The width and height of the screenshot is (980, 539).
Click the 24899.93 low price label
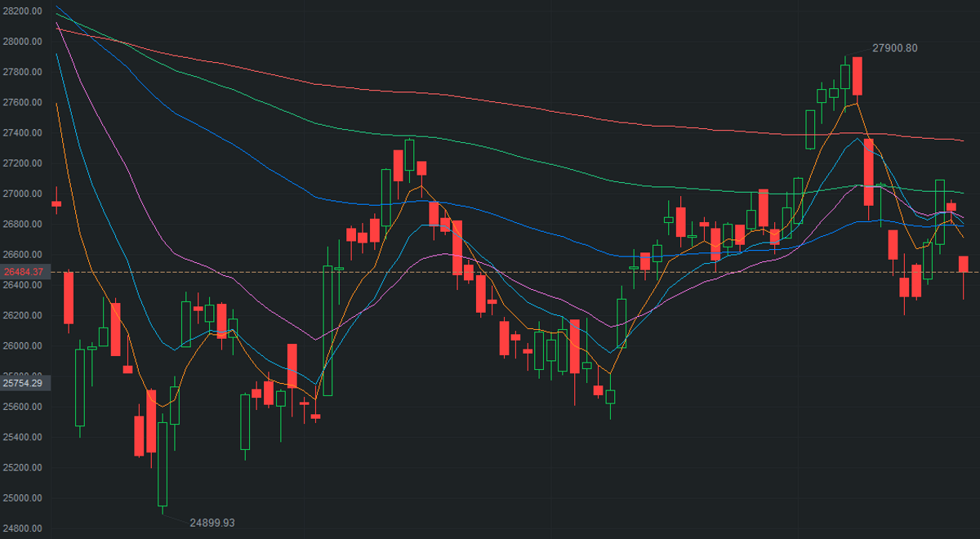(x=212, y=523)
